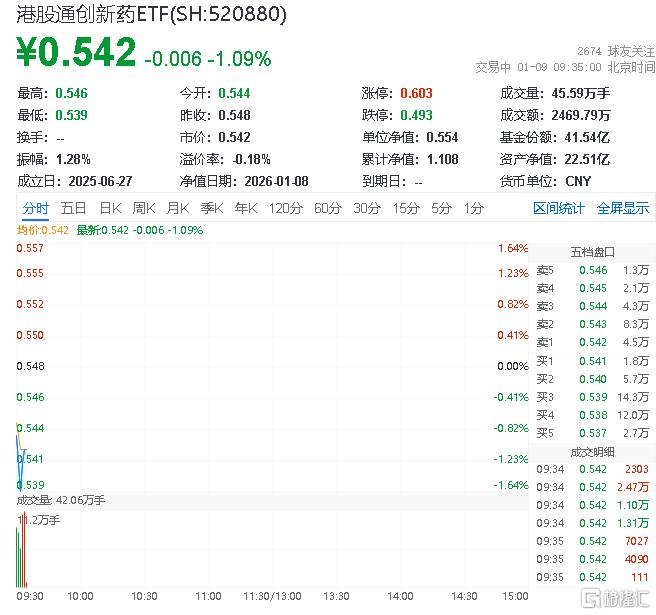The height and width of the screenshot is (615, 656).
Task: Click the 最低 value 0.539
Action: [x=72, y=115]
